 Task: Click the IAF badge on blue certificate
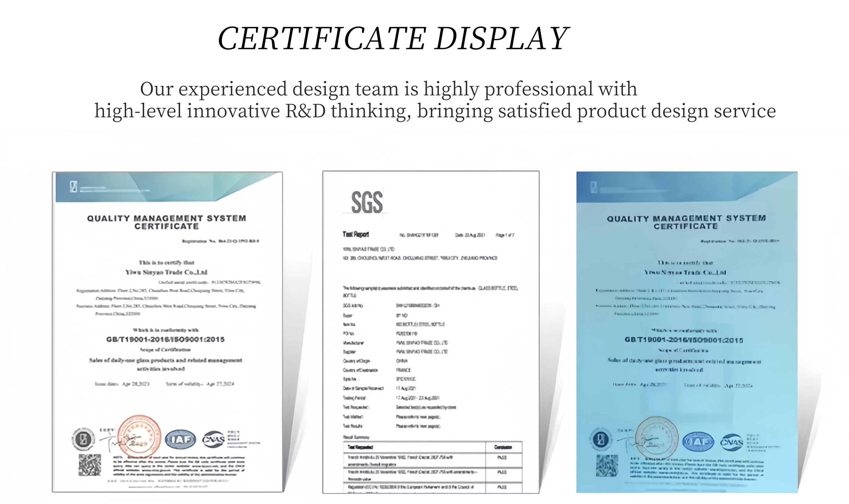point(698,442)
